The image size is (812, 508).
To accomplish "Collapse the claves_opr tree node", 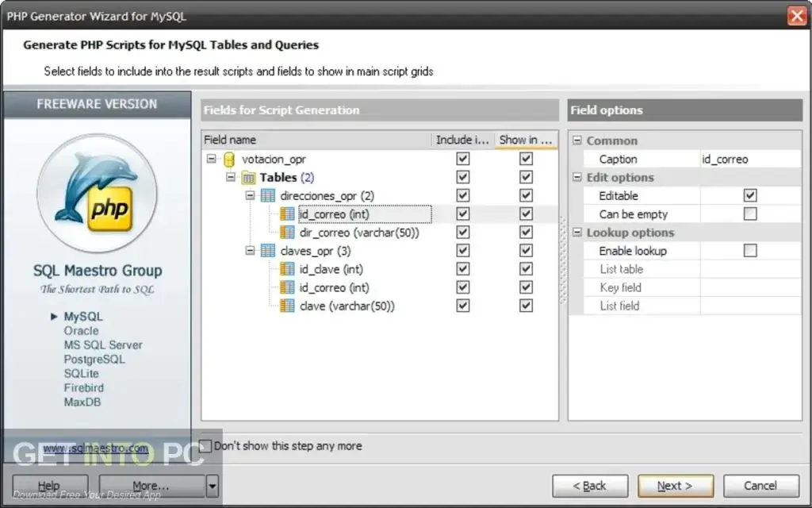I will tap(251, 250).
